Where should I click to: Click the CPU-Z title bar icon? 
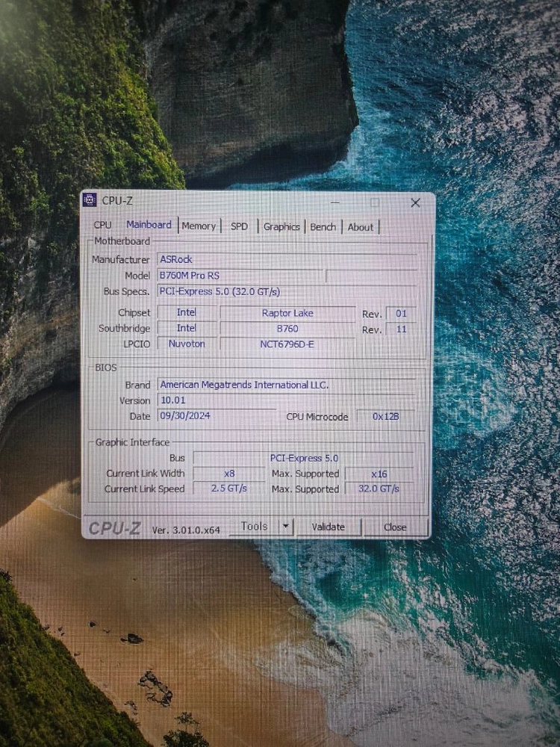(90, 200)
